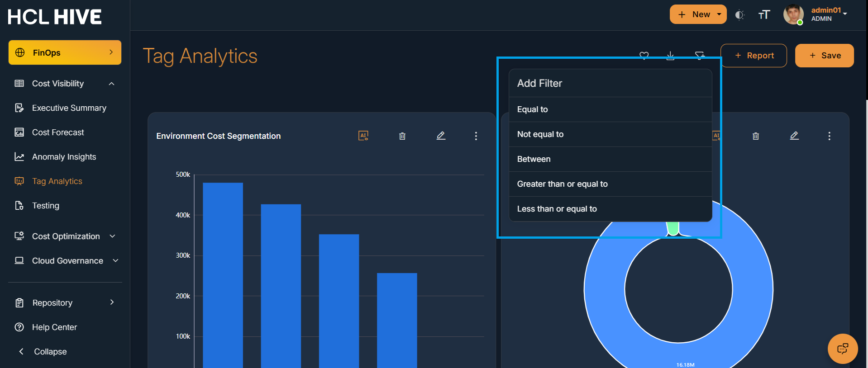
Task: Open the Environment Cost Segmentation three-dot menu
Action: pyautogui.click(x=476, y=136)
